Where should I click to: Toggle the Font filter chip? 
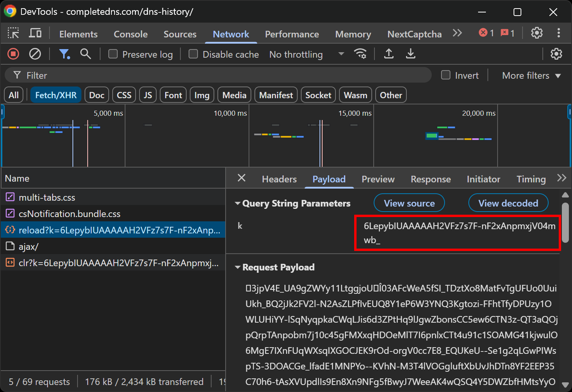click(x=173, y=95)
